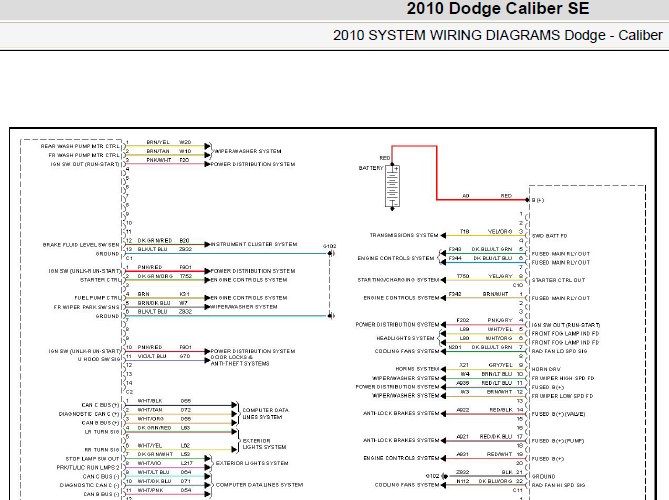Click the "RAD FAN LO SPD SIG" label
This screenshot has width=669, height=500.
[x=559, y=352]
